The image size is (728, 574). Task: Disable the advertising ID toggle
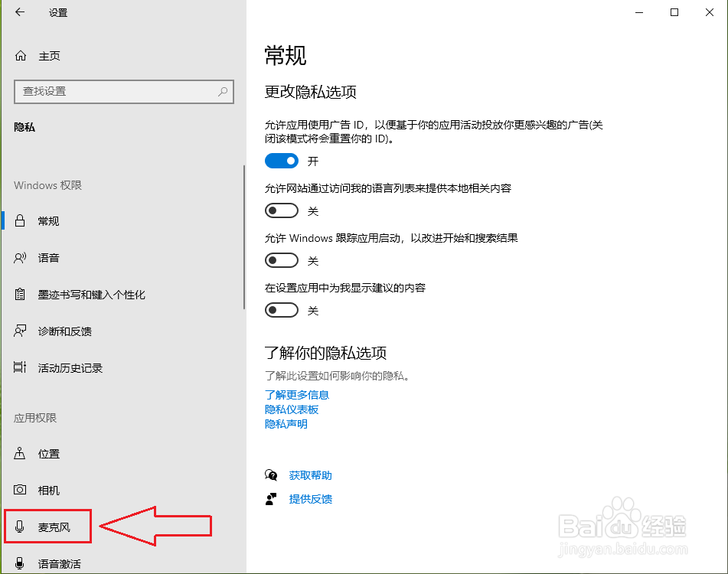point(282,161)
